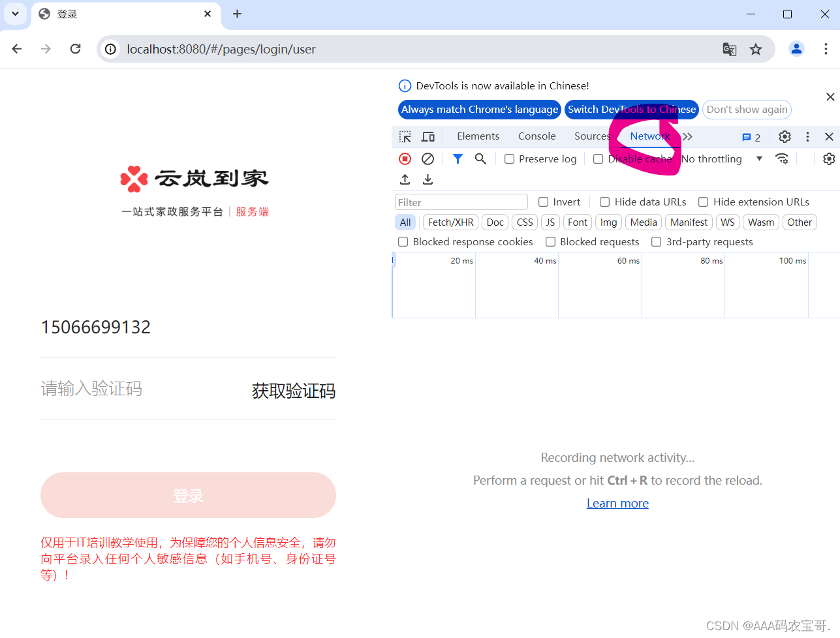Screen dimensions: 840x638
Task: Tick Hide data URLs checkbox
Action: click(x=605, y=202)
